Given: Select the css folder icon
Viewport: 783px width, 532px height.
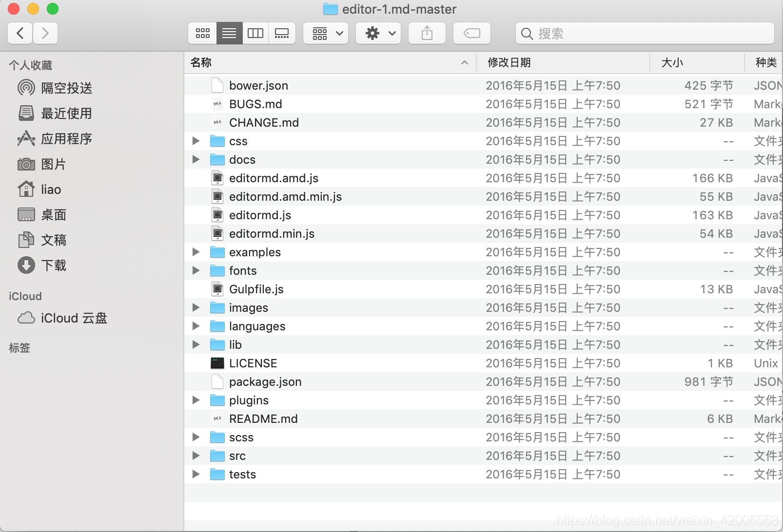Looking at the screenshot, I should click(x=217, y=141).
